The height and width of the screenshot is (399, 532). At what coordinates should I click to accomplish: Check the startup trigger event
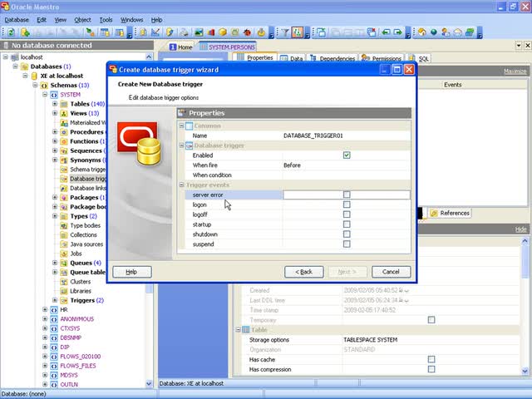click(347, 224)
